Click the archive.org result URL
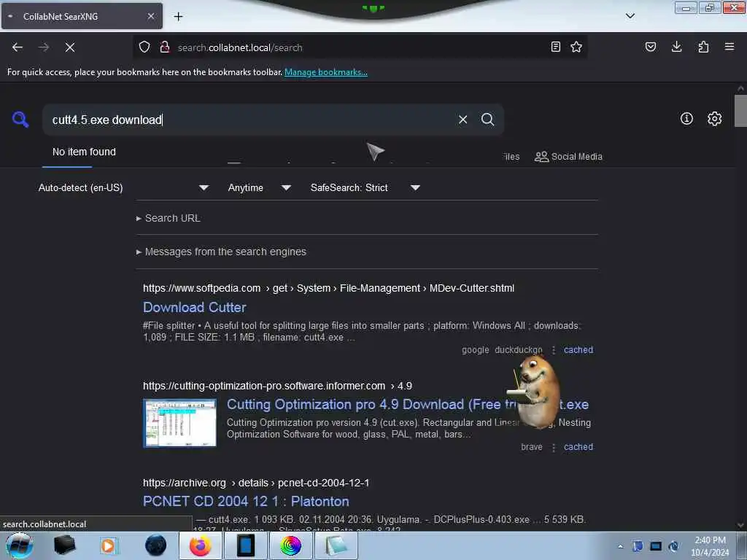This screenshot has width=747, height=560. coord(256,483)
